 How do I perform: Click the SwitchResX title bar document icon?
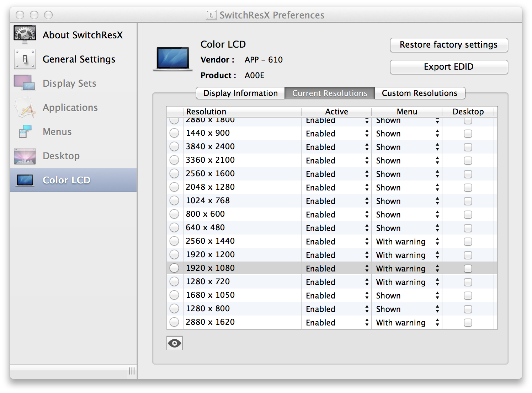click(x=211, y=15)
